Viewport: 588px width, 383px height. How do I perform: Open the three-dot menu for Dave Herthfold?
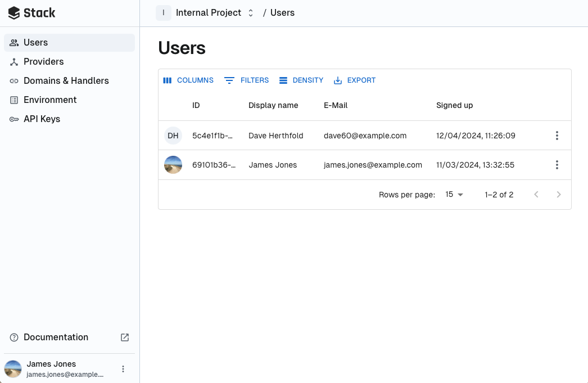pyautogui.click(x=557, y=136)
